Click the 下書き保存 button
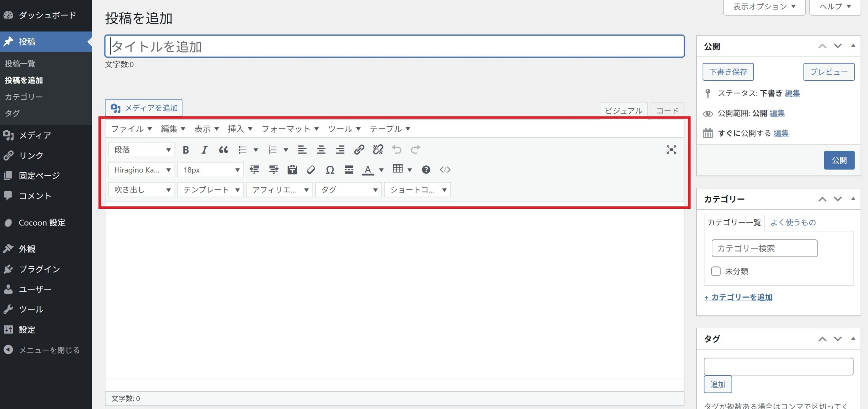The width and height of the screenshot is (868, 409). click(728, 72)
